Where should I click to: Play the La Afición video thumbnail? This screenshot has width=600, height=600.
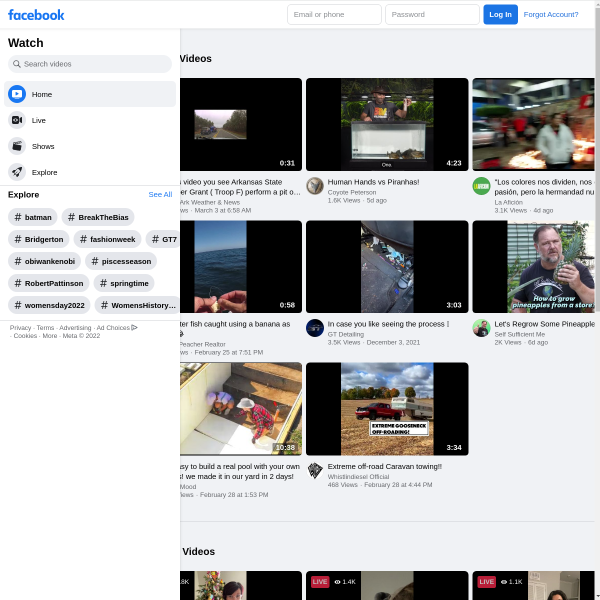(533, 124)
